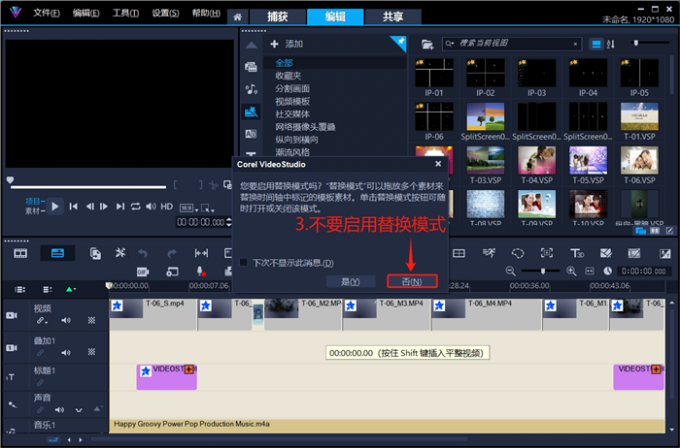Image resolution: width=680 pixels, height=448 pixels.
Task: Check the 下次不显示此消息 checkbox
Action: click(243, 262)
